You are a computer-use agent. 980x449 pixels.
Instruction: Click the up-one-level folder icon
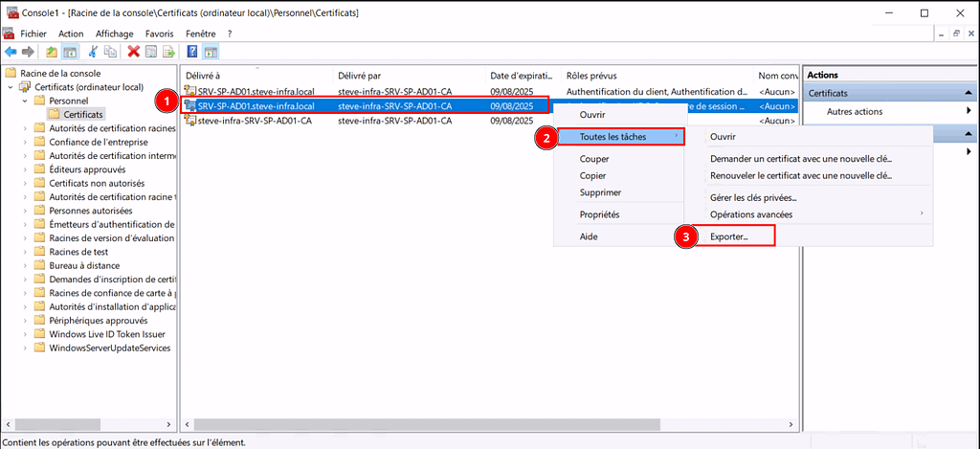tap(51, 52)
